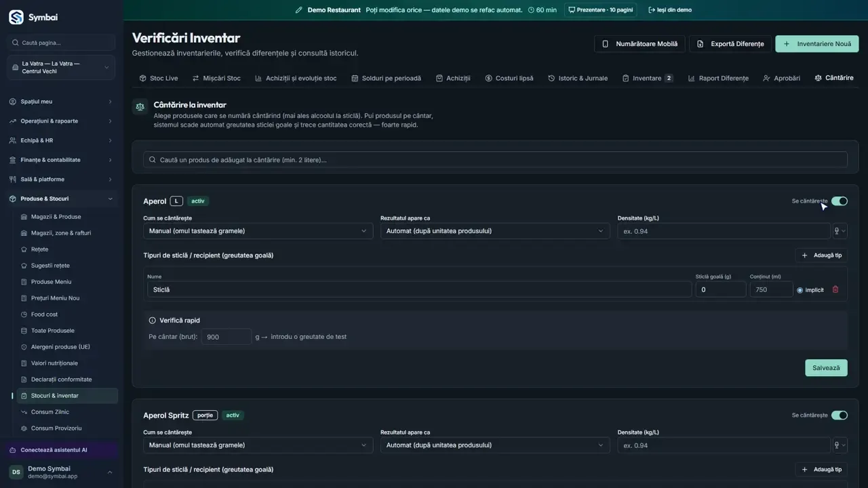
Task: Click the Salvează button for Aperol
Action: click(826, 368)
